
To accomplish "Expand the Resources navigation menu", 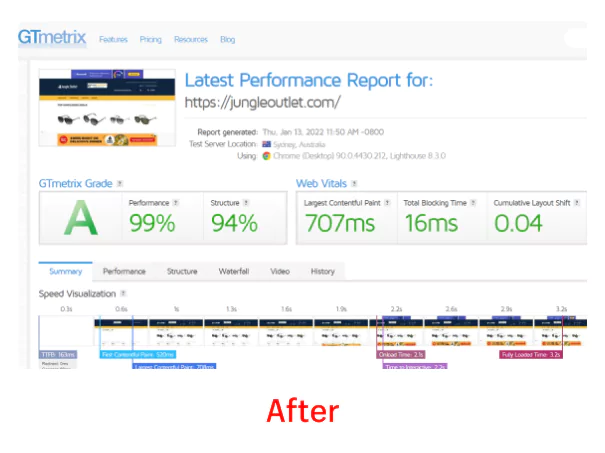I will pyautogui.click(x=190, y=40).
